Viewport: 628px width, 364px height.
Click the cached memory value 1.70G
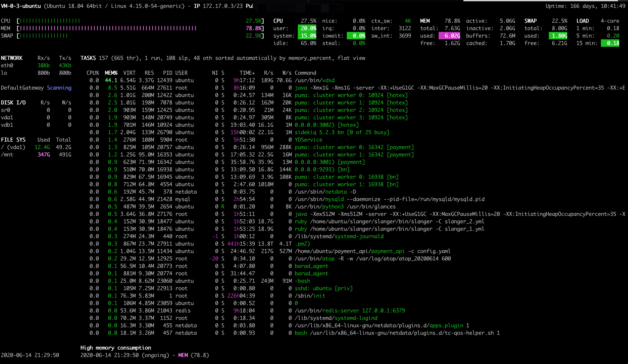[507, 43]
